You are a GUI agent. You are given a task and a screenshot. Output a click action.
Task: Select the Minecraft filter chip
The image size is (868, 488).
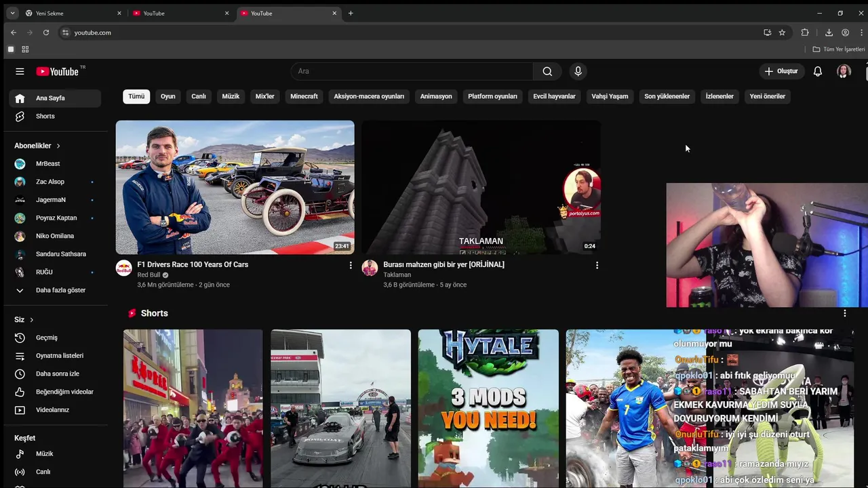(304, 96)
